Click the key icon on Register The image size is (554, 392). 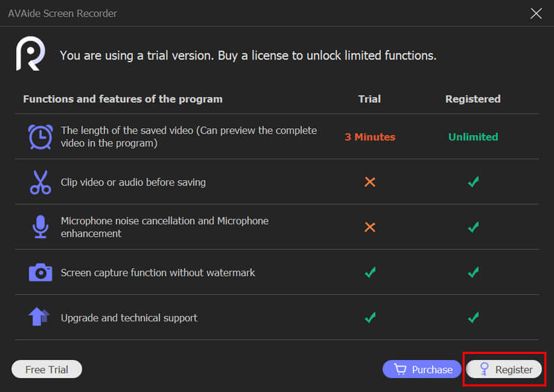click(484, 369)
